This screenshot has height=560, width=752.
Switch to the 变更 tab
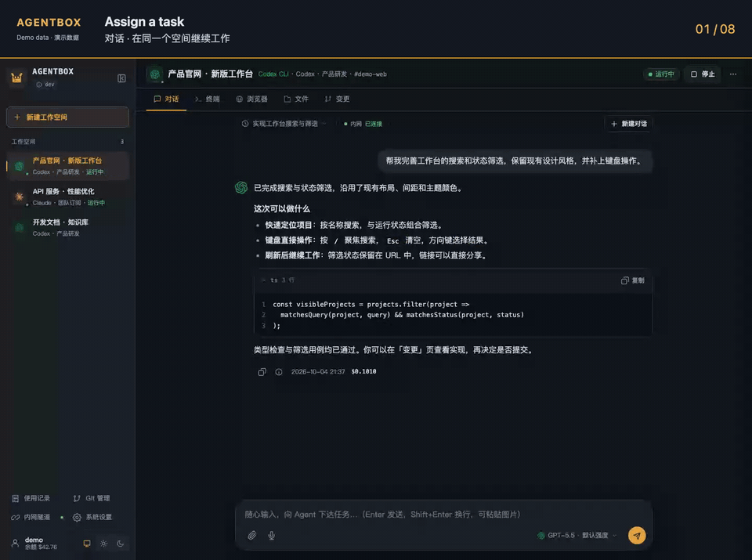pyautogui.click(x=337, y=99)
